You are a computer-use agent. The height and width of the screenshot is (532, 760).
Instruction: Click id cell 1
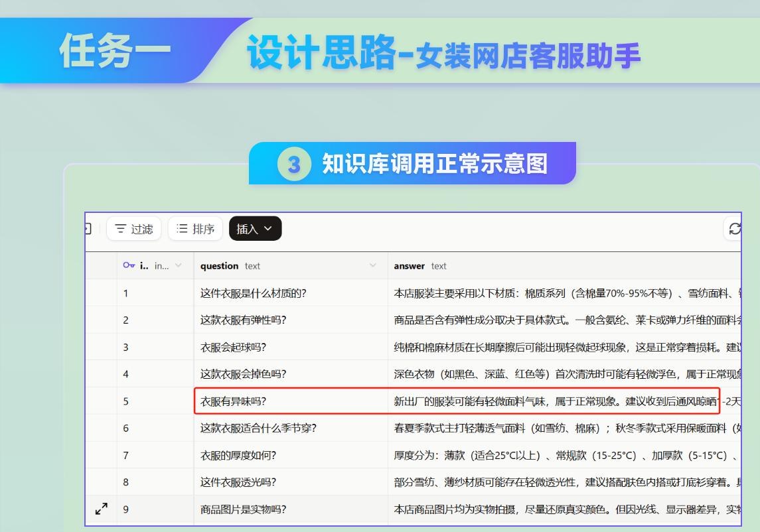click(155, 293)
